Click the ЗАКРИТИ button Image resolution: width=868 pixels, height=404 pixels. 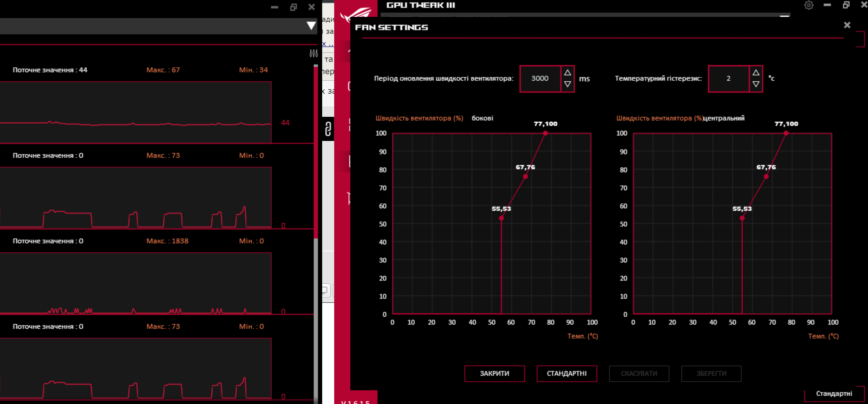[494, 374]
